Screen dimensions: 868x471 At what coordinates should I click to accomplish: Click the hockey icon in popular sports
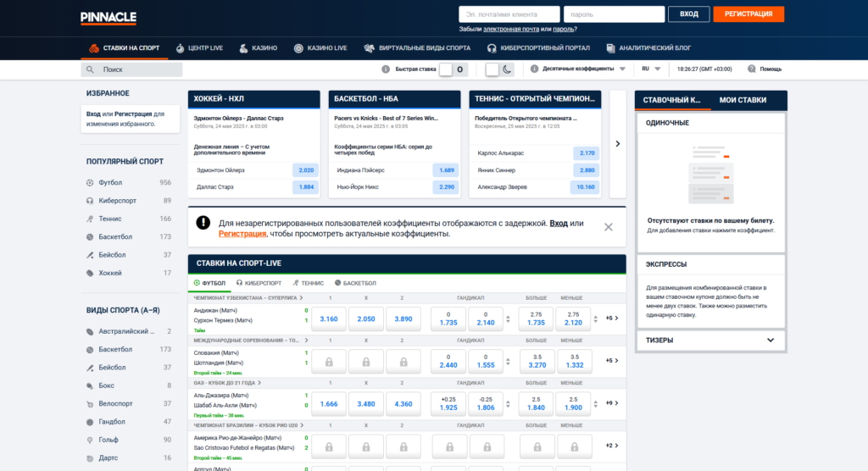(x=90, y=274)
